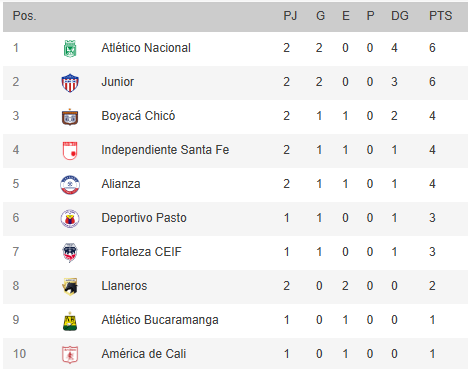This screenshot has height=369, width=468.
Task: Select Atlético Nacional's points value 6
Action: click(432, 48)
